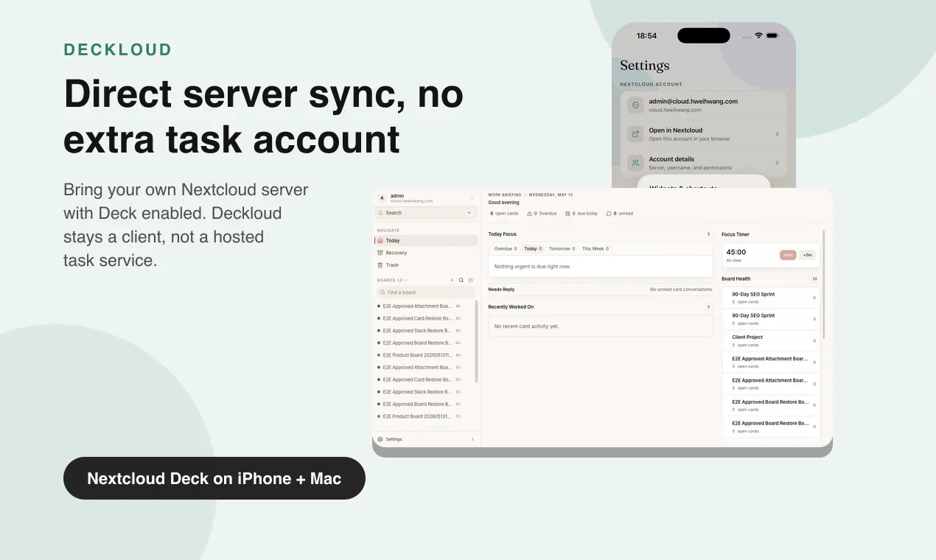
Task: Click the magnifier icon in the Search field
Action: point(380,213)
